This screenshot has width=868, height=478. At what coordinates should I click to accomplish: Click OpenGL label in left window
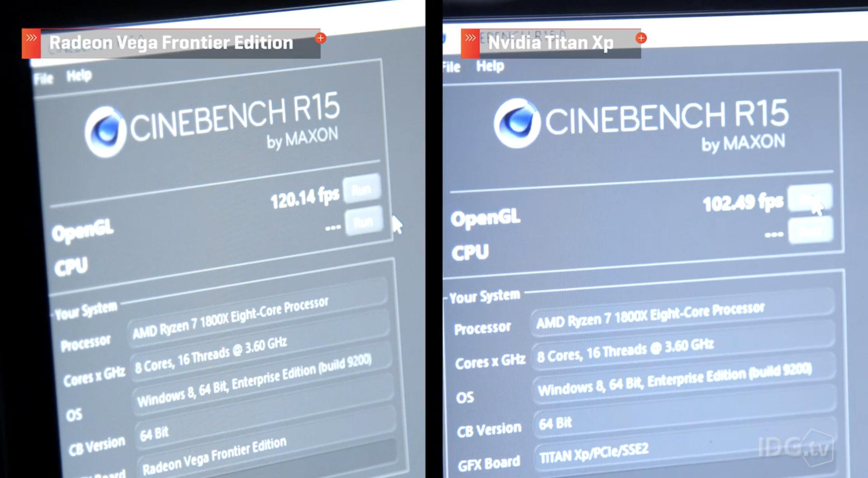pos(83,231)
